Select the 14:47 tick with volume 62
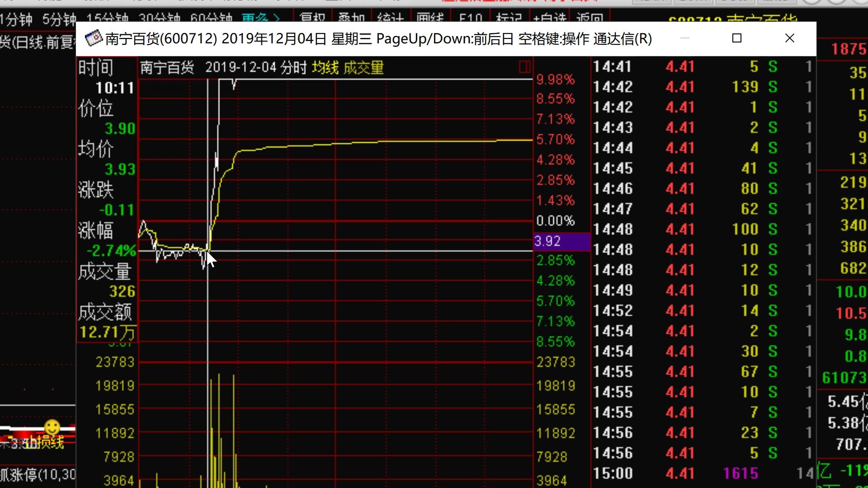The image size is (868, 488). point(703,209)
